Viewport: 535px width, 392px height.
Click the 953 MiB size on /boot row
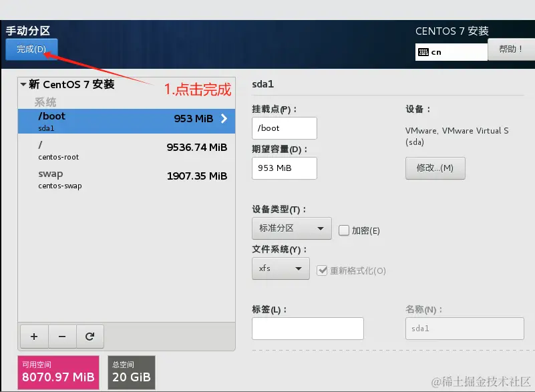tap(194, 119)
